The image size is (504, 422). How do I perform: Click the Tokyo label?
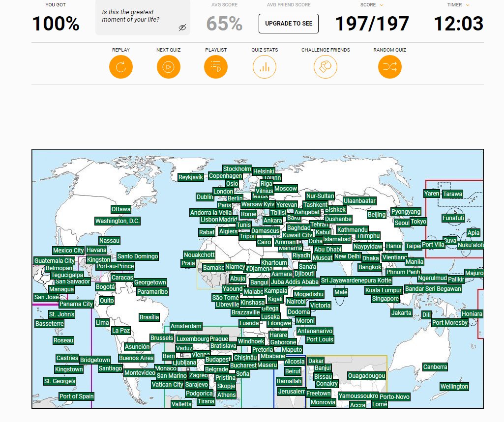418,222
